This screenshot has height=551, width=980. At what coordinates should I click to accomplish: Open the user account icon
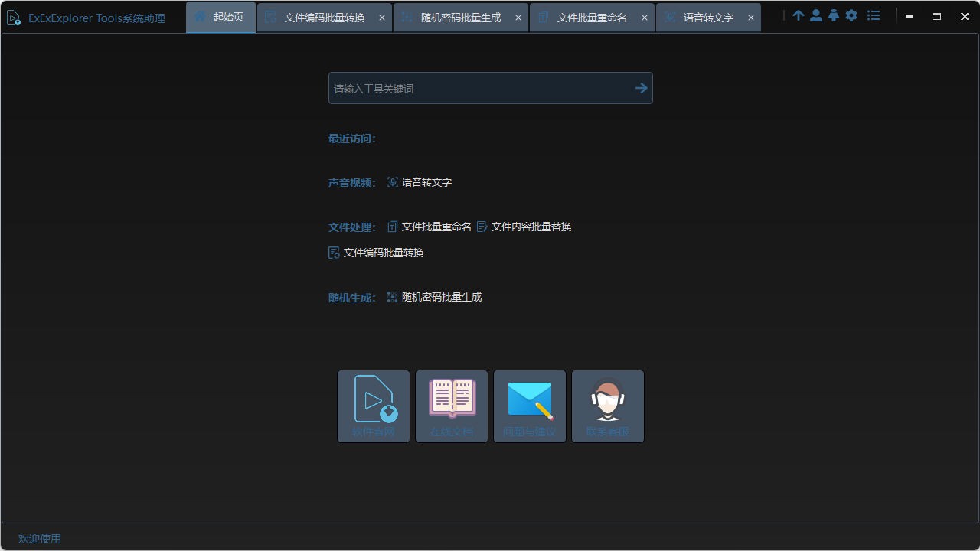tap(816, 15)
